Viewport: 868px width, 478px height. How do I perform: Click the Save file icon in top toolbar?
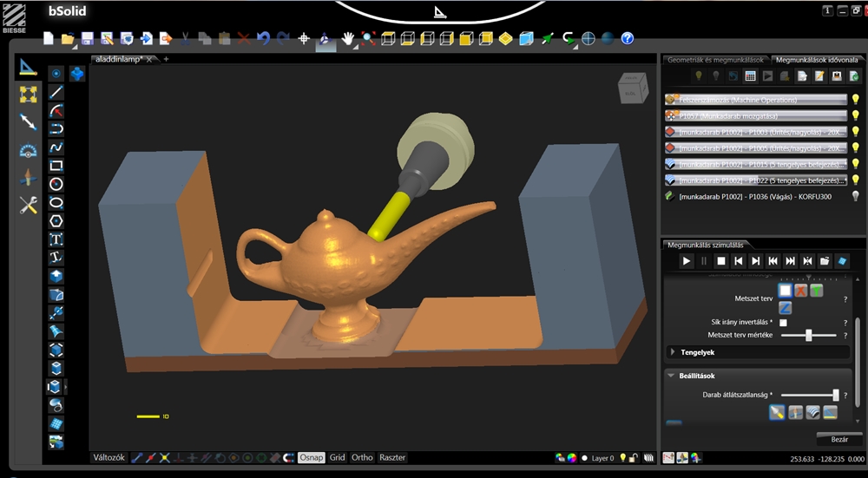(x=87, y=38)
